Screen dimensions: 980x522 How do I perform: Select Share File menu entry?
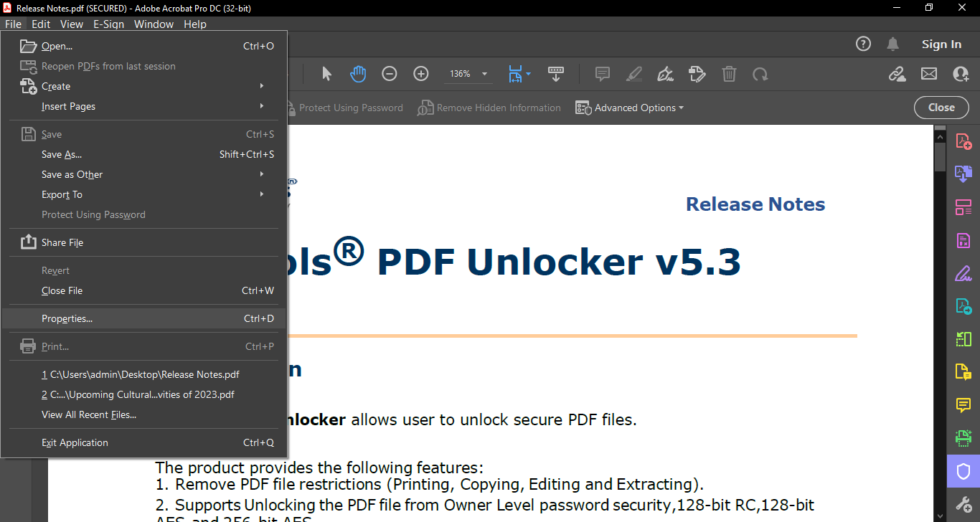(143, 242)
